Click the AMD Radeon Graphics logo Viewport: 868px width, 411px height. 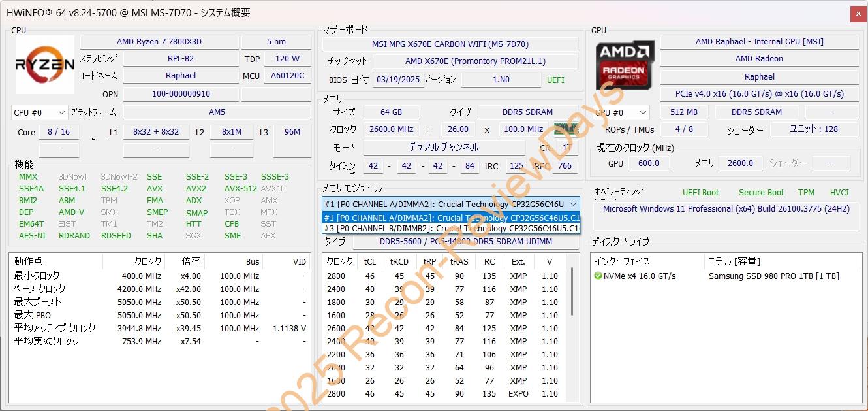pyautogui.click(x=625, y=65)
